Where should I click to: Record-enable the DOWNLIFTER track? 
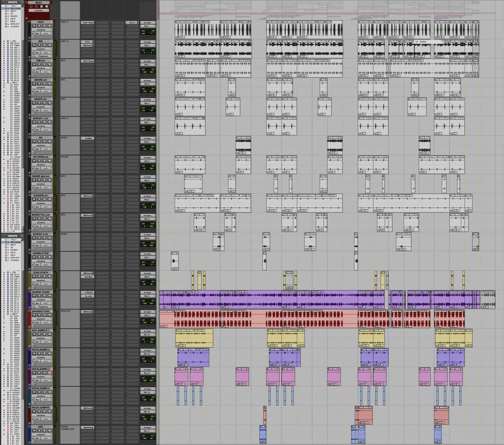[x=34, y=257]
